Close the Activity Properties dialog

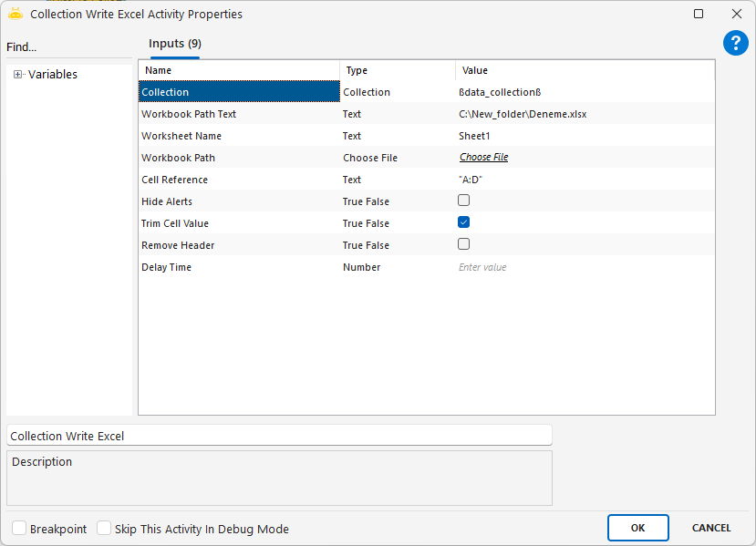click(737, 14)
